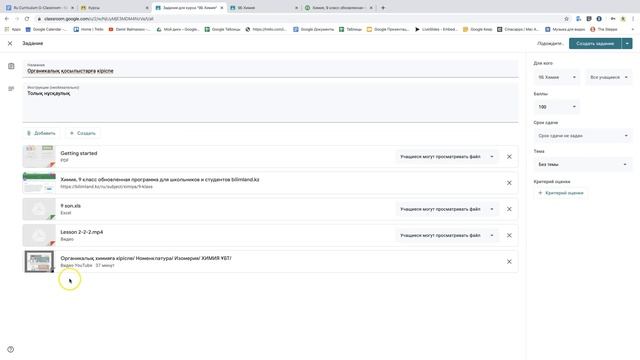Click the Создать create button
The image size is (640, 360).
tap(82, 133)
